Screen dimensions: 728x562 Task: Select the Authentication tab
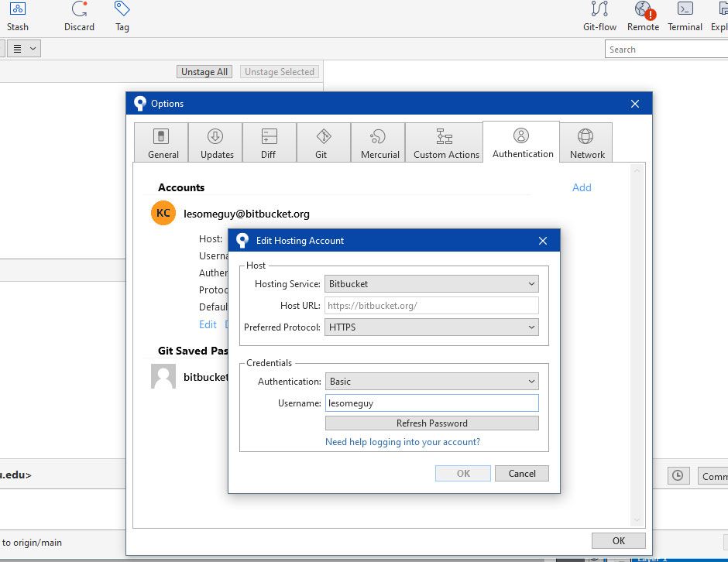click(521, 142)
